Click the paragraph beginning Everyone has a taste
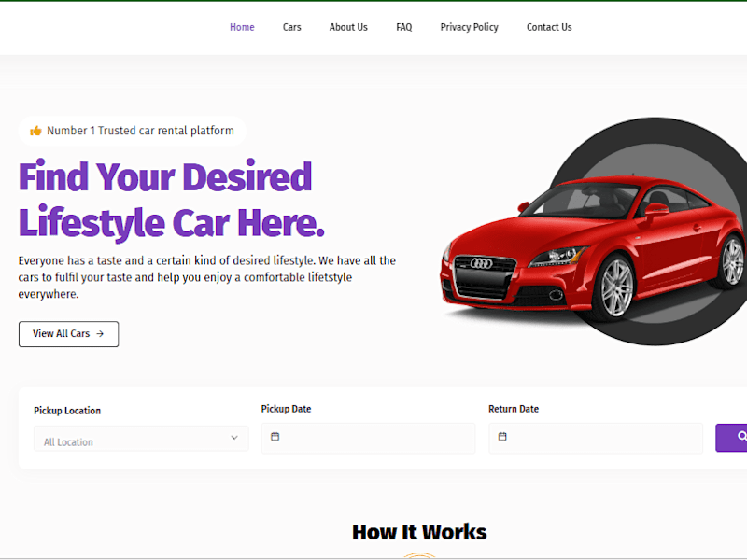747x560 pixels. coord(207,277)
